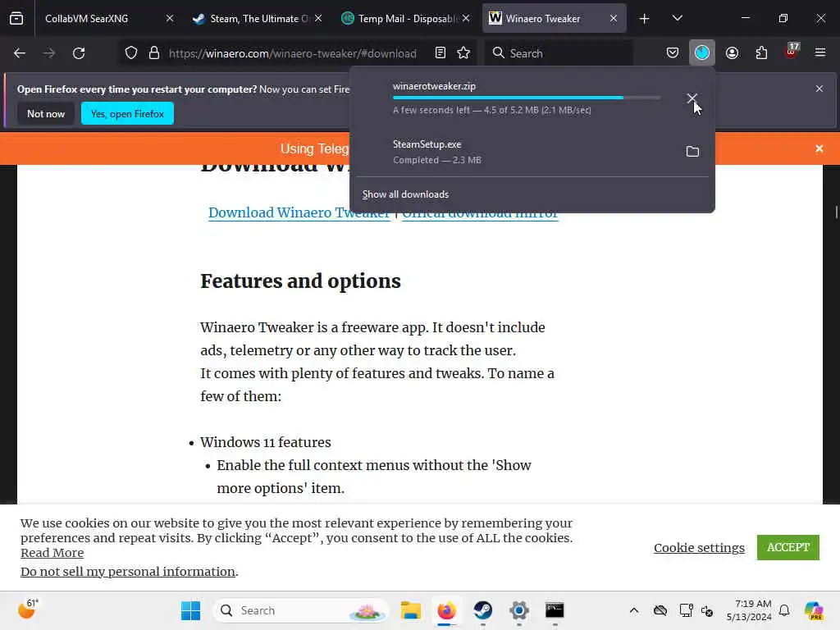Switch to the CollabVM SearXNG tab
Screen dimensions: 840x630
pyautogui.click(x=101, y=19)
